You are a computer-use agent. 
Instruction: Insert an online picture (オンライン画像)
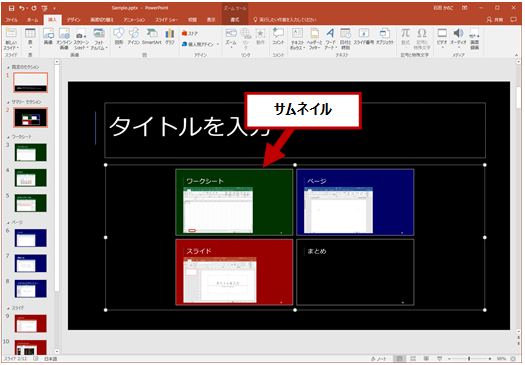click(x=64, y=39)
